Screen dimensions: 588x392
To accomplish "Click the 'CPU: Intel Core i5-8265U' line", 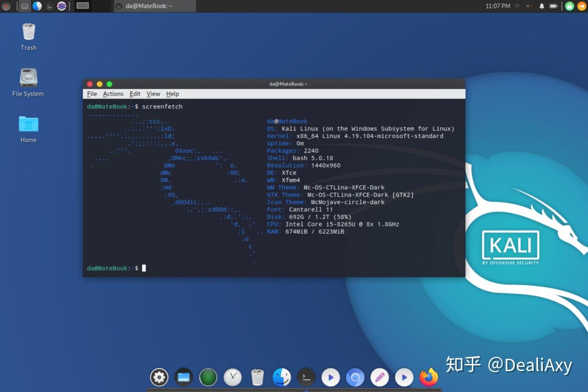I will [333, 224].
